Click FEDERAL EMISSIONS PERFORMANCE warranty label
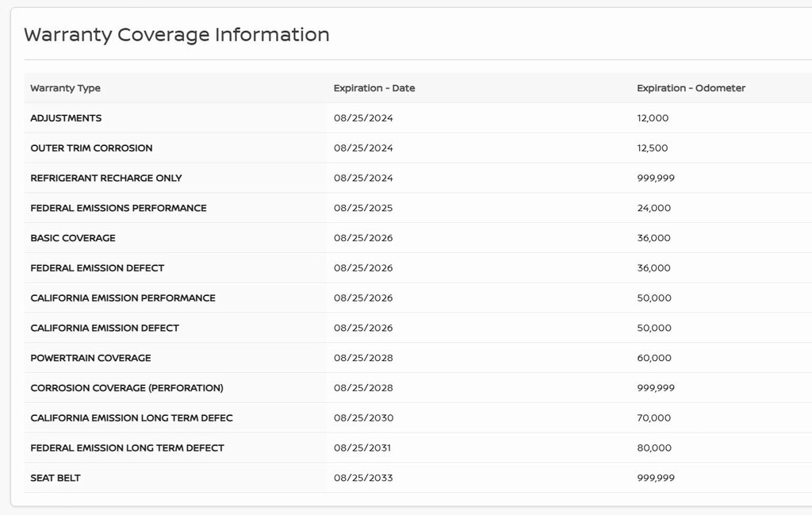Image resolution: width=812 pixels, height=515 pixels. point(118,208)
